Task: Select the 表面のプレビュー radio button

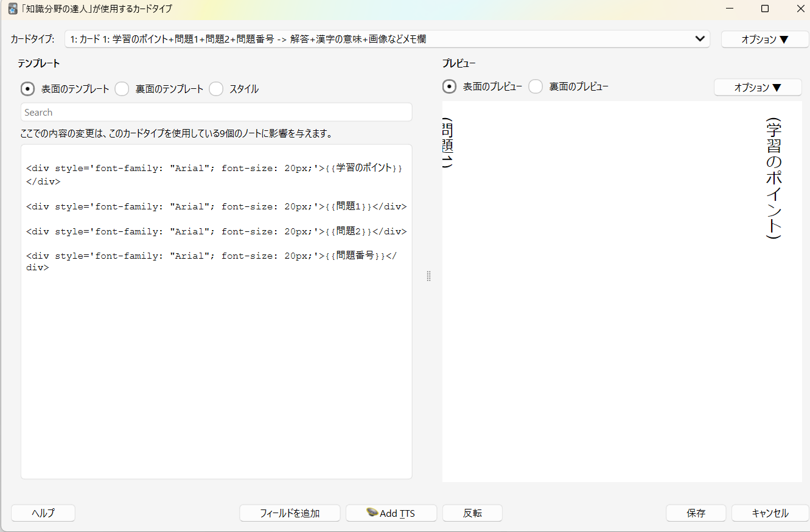Action: coord(449,86)
